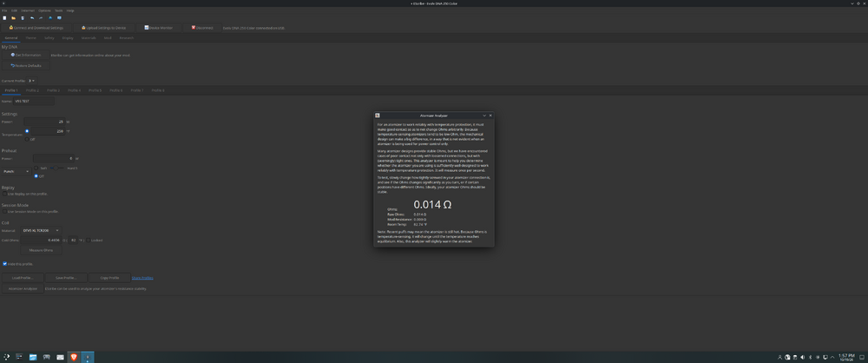868x363 pixels.
Task: Click the show desktop icon at taskbar end
Action: tap(862, 358)
